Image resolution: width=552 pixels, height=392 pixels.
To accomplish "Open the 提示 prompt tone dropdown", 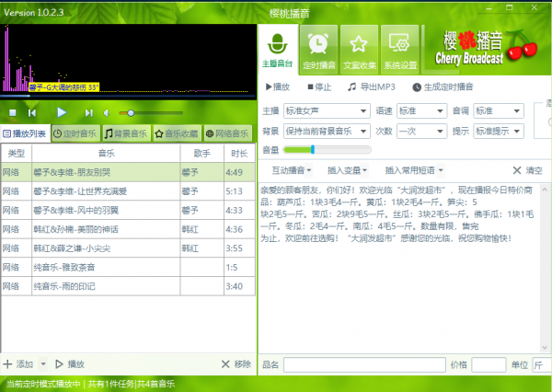I will (499, 132).
